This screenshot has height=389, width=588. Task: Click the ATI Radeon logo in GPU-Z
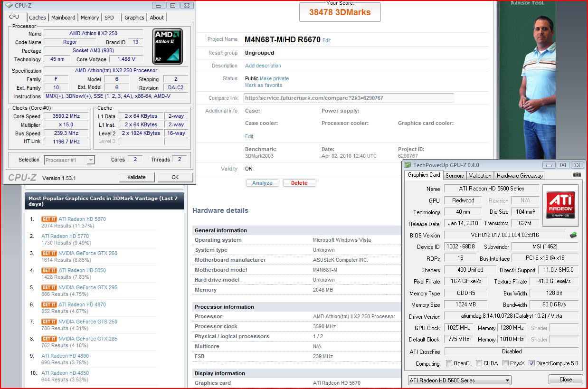pos(560,205)
